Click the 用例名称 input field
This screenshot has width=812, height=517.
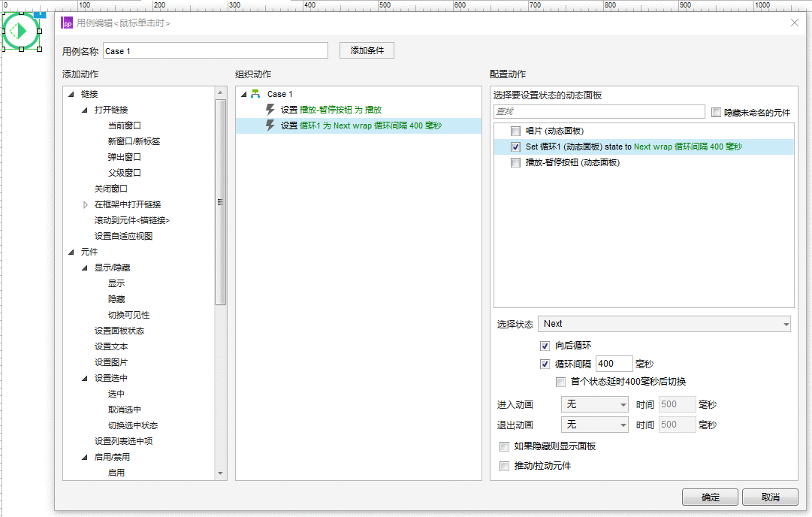[216, 51]
